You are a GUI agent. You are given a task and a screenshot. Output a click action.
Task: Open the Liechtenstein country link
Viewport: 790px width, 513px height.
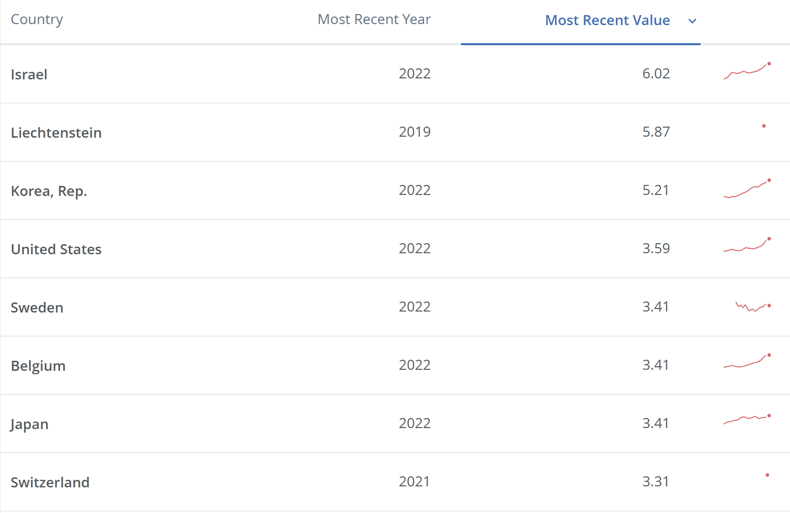56,132
